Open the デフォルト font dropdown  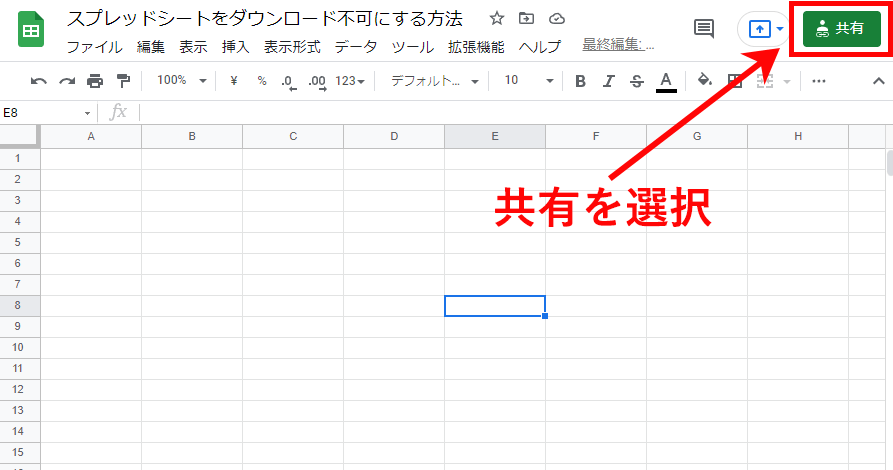(435, 81)
